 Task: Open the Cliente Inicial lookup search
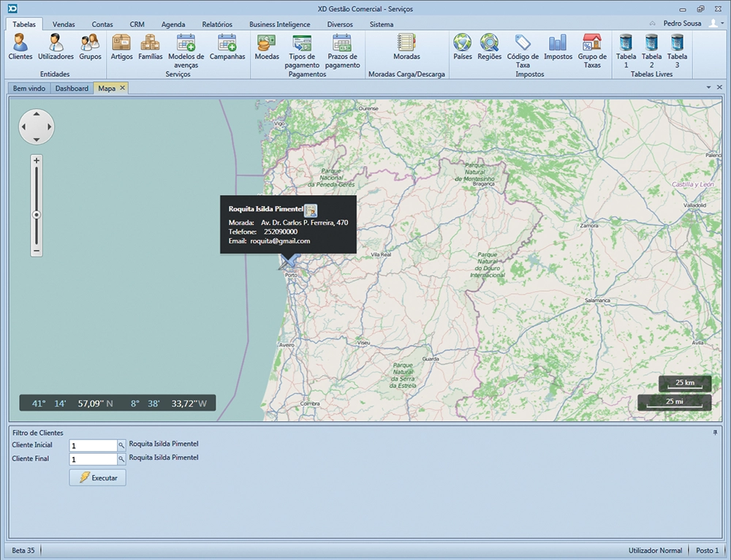pos(121,445)
